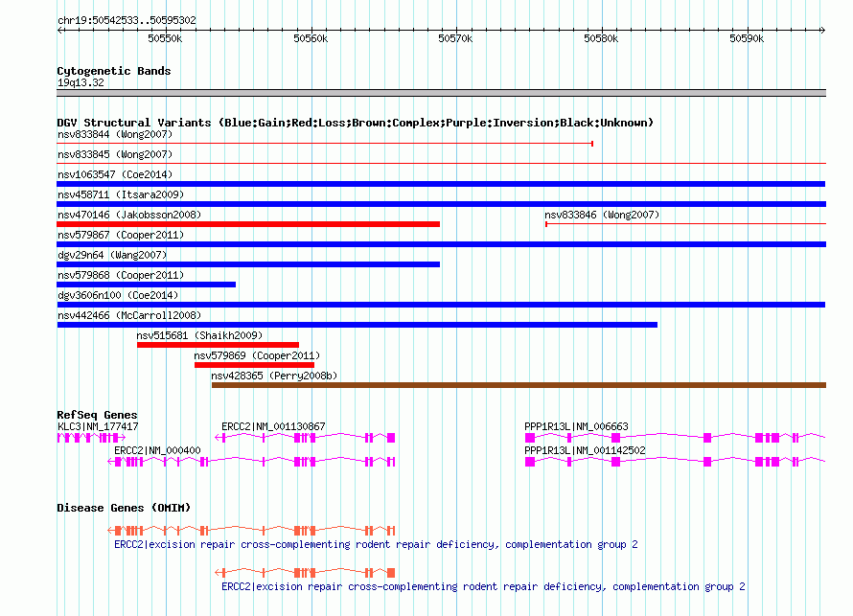
Task: Click nsv428365 (Perry2008b) label
Action: tap(274, 376)
